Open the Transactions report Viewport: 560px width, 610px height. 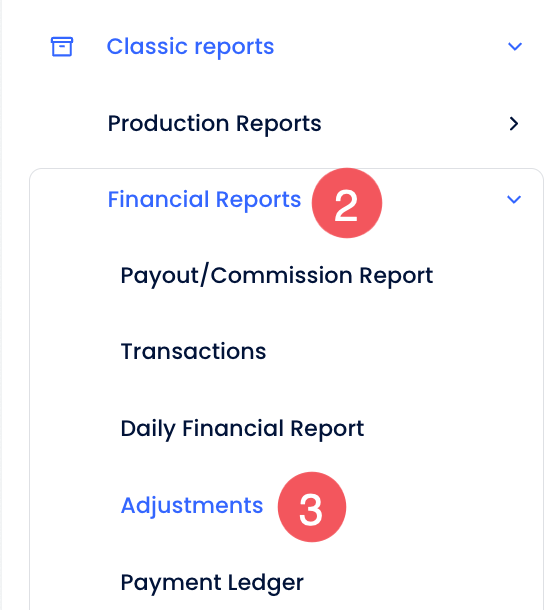pos(193,351)
